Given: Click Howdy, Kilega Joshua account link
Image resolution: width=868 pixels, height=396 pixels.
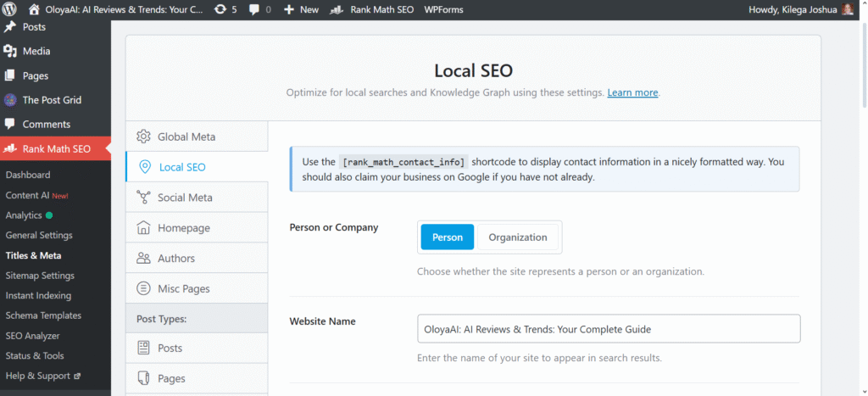Looking at the screenshot, I should (x=800, y=9).
